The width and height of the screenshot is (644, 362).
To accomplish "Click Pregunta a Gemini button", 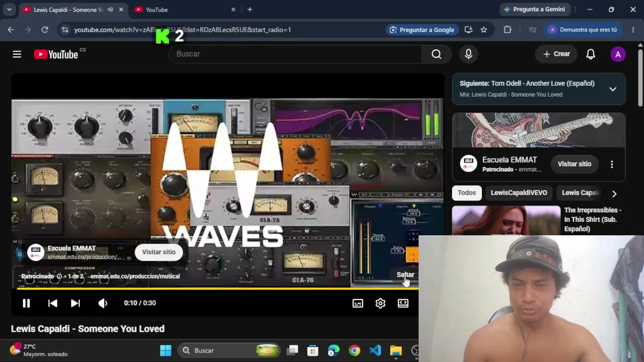I will coord(534,10).
